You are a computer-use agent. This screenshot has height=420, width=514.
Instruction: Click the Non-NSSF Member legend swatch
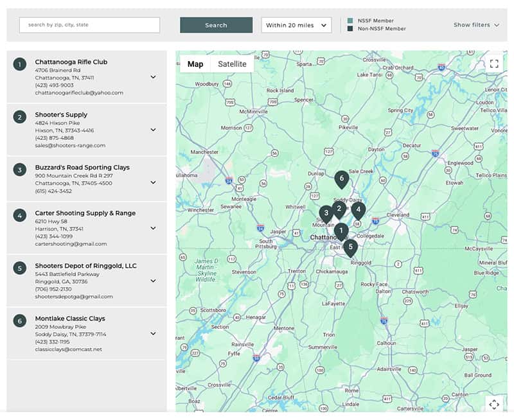pyautogui.click(x=350, y=29)
